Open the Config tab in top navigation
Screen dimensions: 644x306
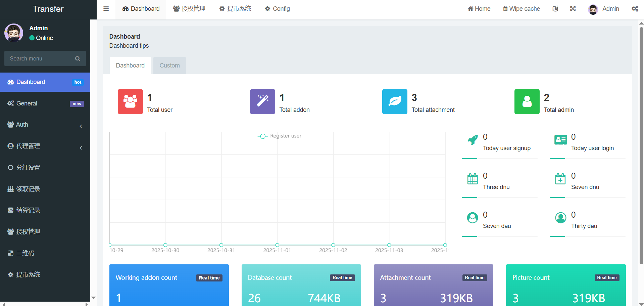tap(277, 9)
